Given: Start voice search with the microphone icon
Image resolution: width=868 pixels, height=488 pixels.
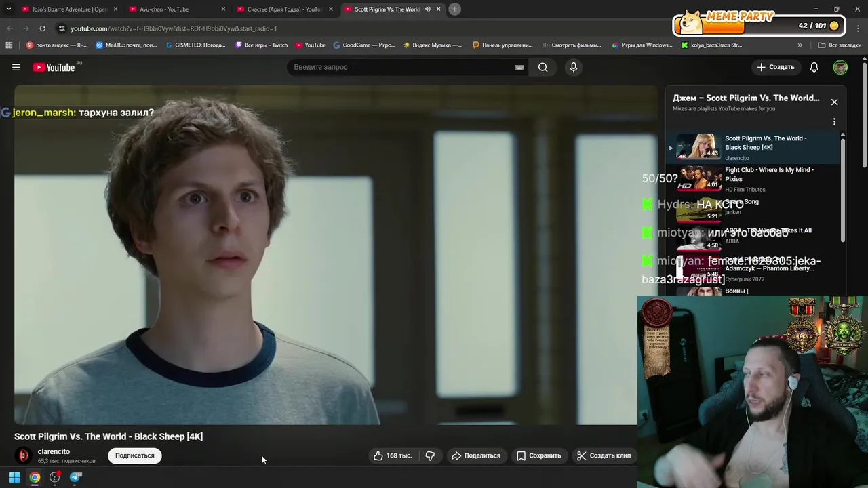Looking at the screenshot, I should [573, 67].
